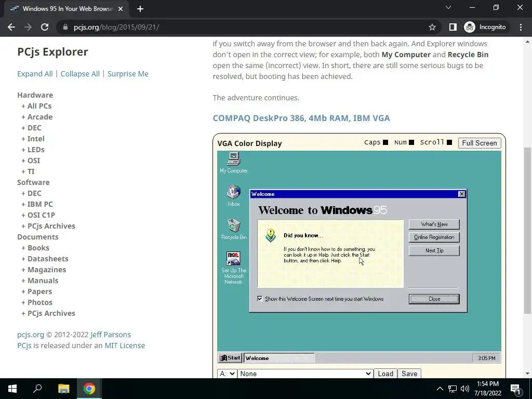Open the pcjs.org footer link
Screen dimensions: 532x399
click(x=31, y=335)
